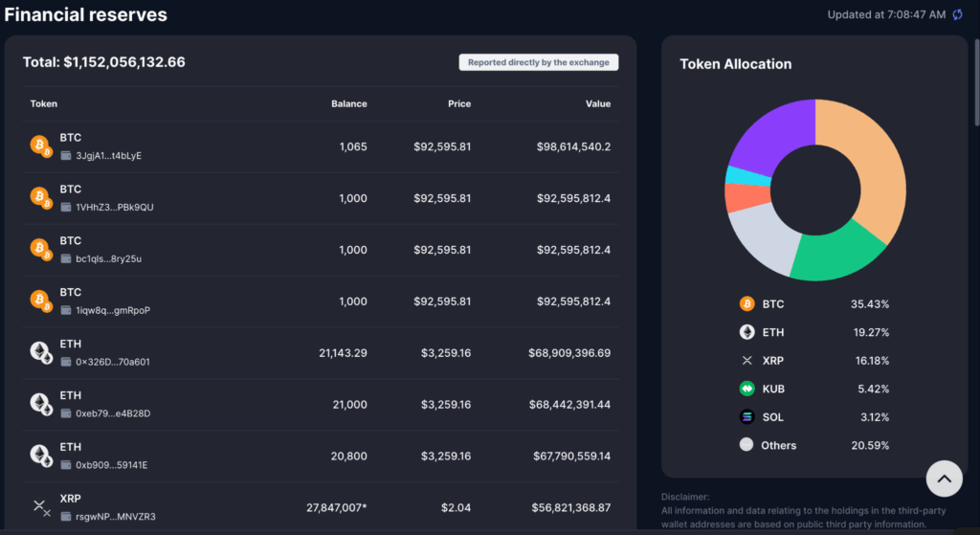Click the Others legend gray dot

(746, 445)
